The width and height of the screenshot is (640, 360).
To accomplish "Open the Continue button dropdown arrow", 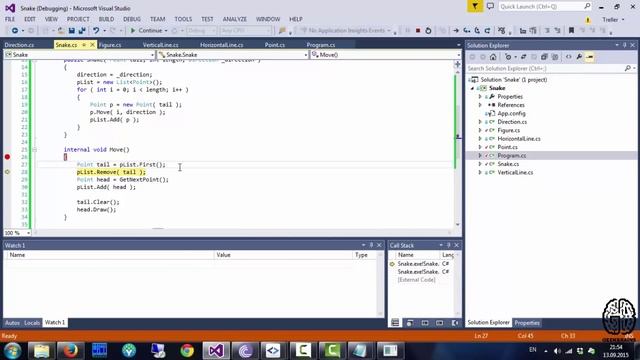I will tap(166, 31).
